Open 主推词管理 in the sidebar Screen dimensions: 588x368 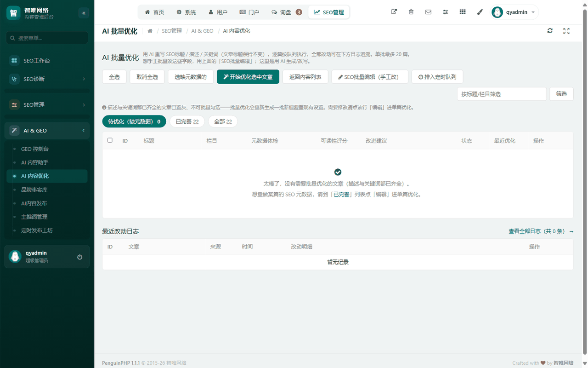click(x=47, y=217)
